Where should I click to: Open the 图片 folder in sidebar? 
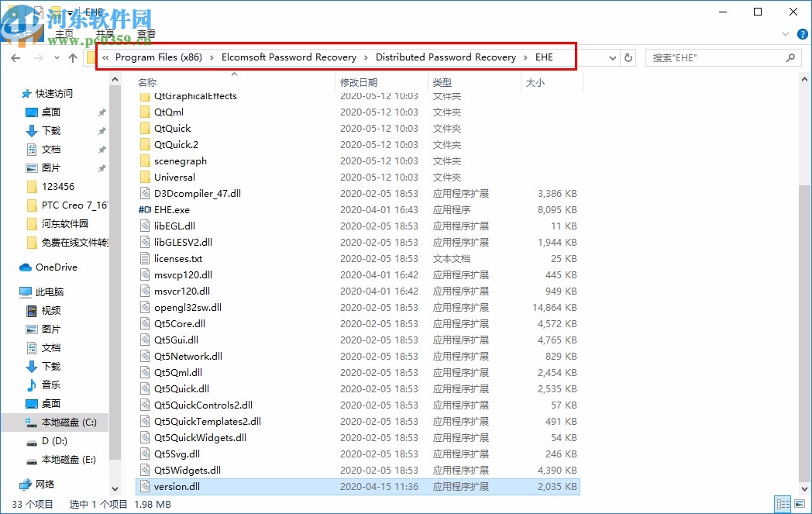[x=51, y=167]
